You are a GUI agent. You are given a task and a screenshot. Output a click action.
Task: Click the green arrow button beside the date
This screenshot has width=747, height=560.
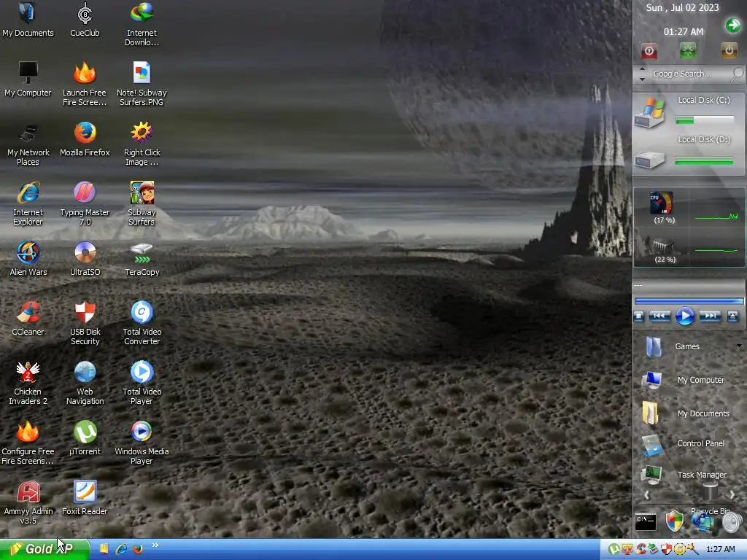point(732,25)
